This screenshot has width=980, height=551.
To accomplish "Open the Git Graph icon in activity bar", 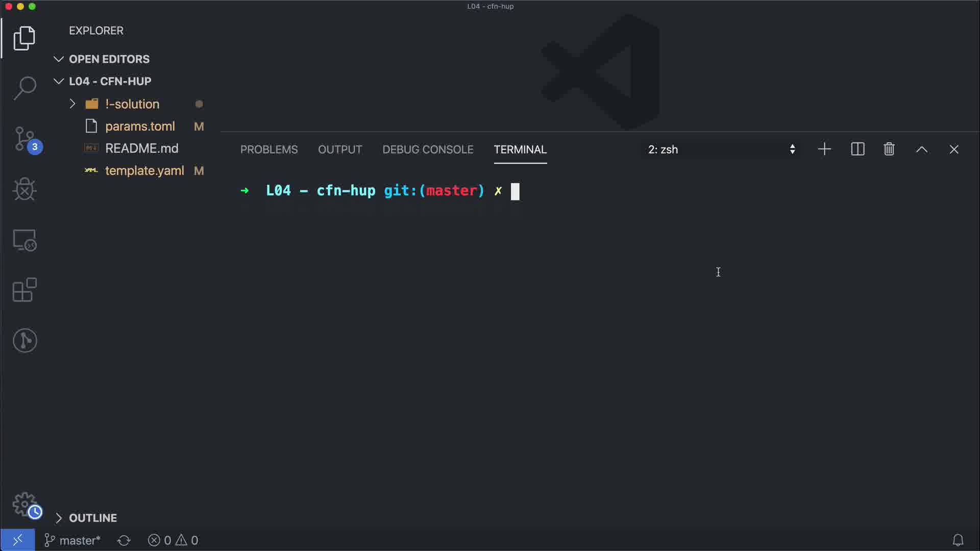I will [x=24, y=340].
